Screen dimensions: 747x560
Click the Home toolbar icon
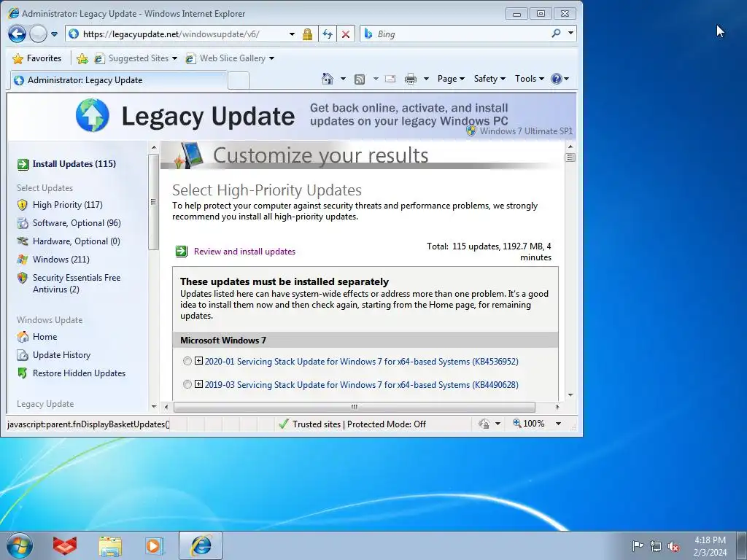point(328,79)
